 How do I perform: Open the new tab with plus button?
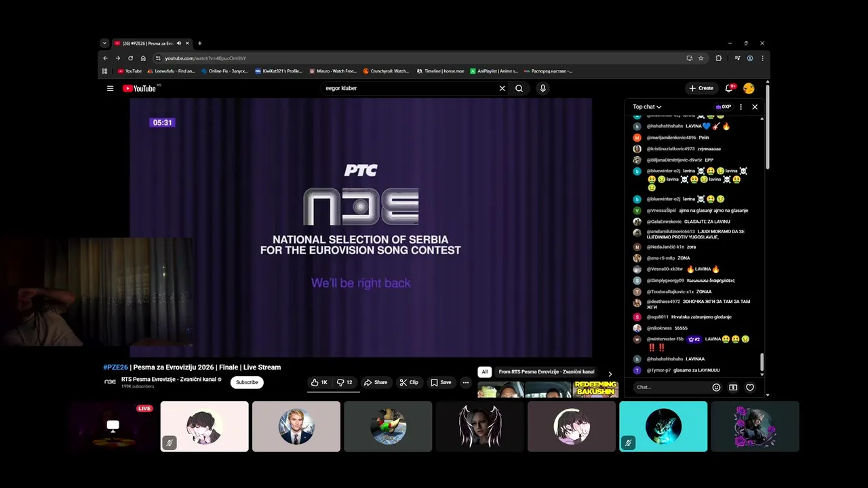tap(199, 43)
